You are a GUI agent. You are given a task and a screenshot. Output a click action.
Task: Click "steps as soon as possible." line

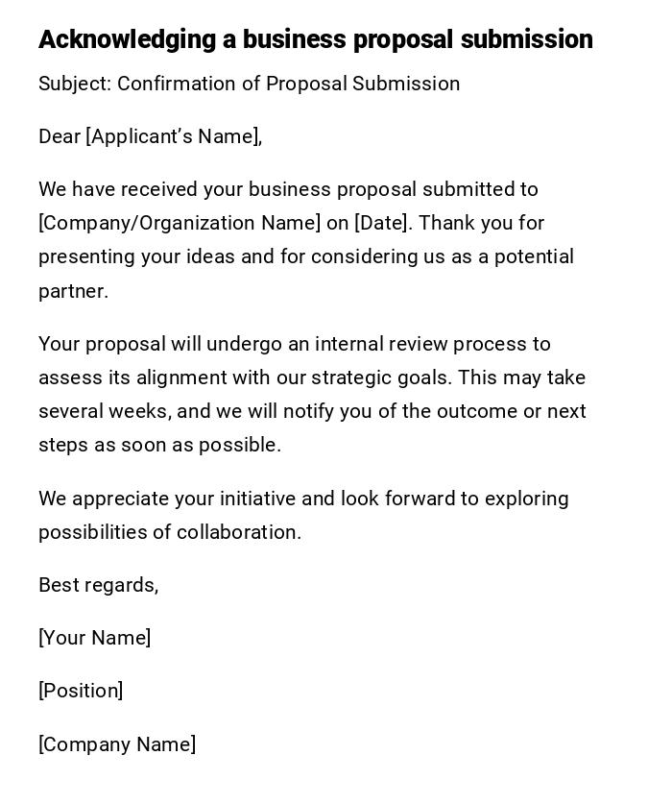pyautogui.click(x=159, y=445)
